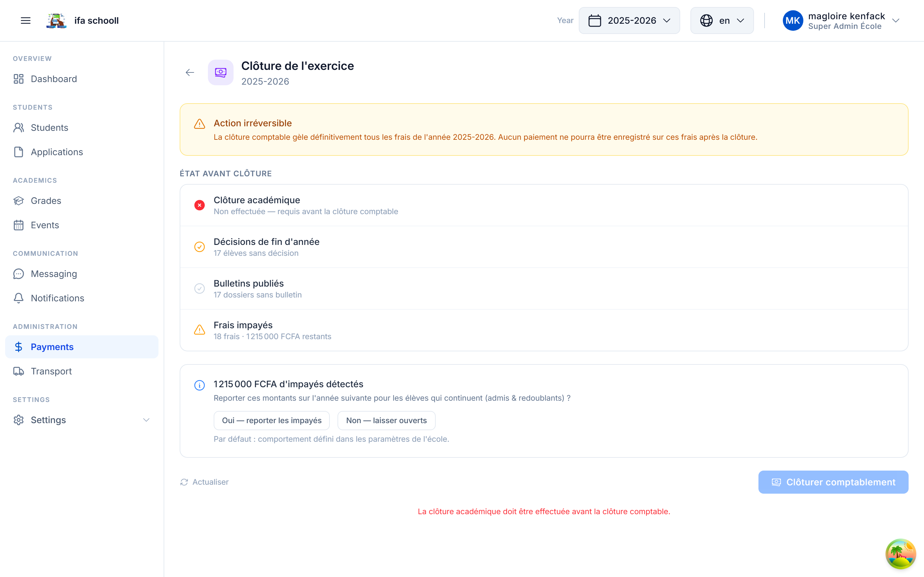
Task: Select Oui — reporter les impayés option
Action: tap(271, 421)
